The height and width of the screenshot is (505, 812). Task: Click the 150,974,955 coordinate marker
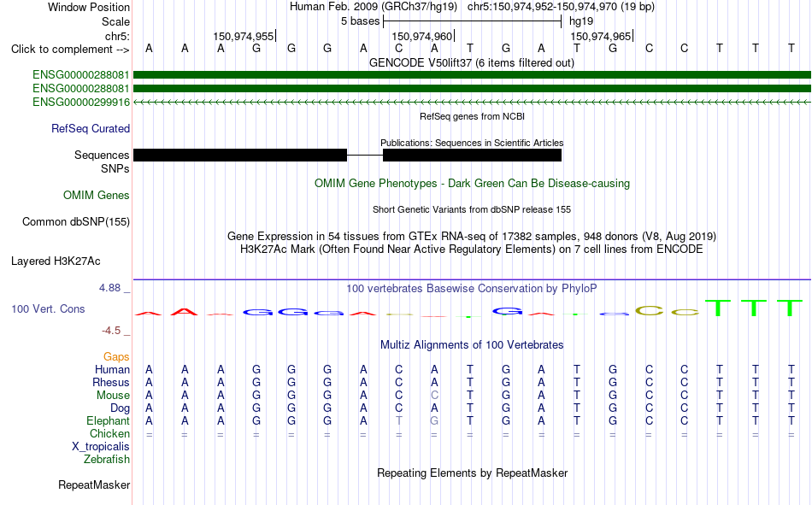point(244,36)
